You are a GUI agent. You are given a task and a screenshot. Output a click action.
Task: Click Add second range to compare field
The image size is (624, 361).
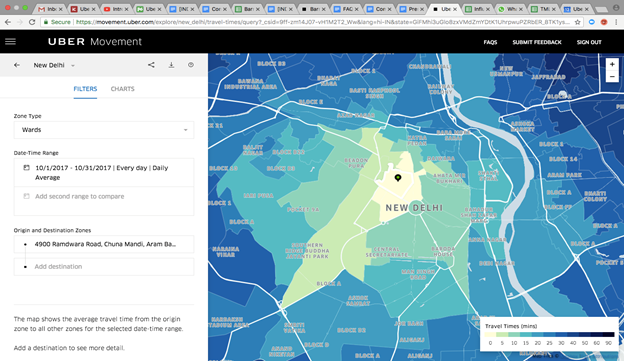click(104, 201)
